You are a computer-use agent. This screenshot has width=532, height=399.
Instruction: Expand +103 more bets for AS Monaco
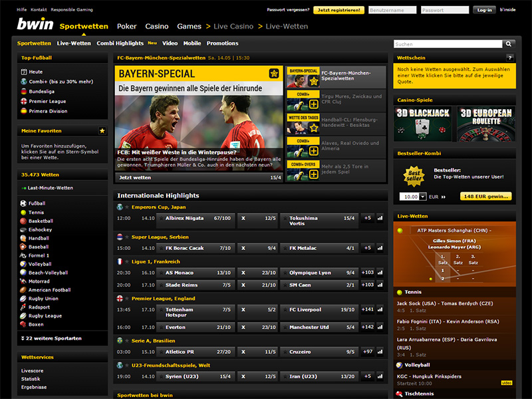[x=368, y=273]
